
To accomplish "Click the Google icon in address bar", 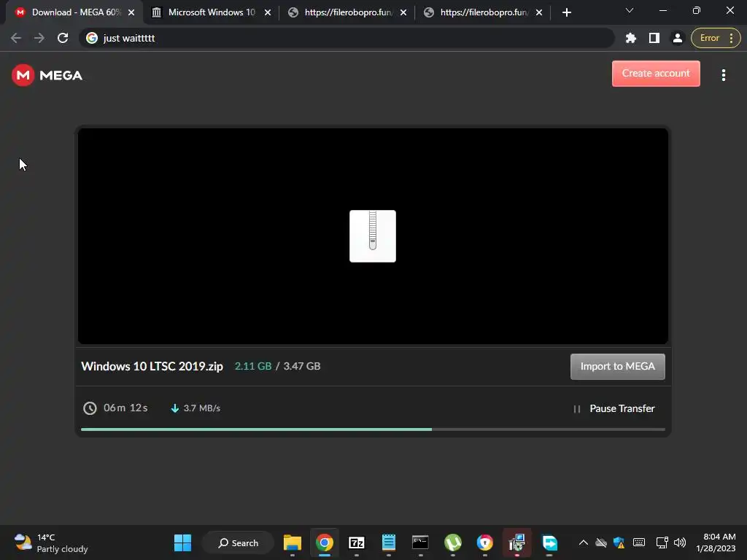I will tap(92, 38).
